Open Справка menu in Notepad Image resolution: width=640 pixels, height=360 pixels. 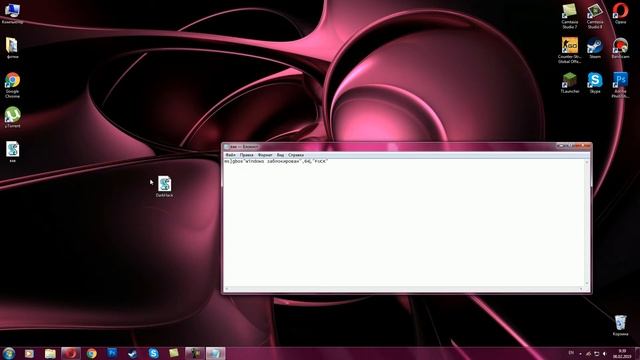(296, 155)
